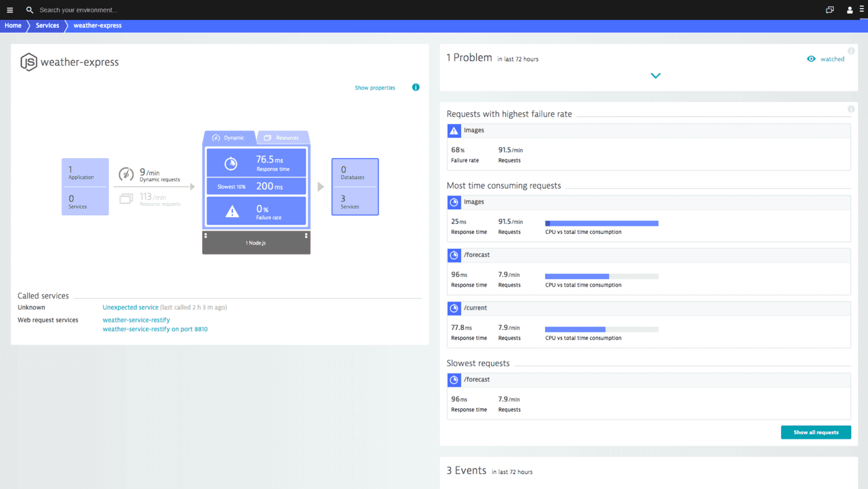Click the search magnifier icon in top bar
The image size is (868, 489).
pyautogui.click(x=29, y=10)
